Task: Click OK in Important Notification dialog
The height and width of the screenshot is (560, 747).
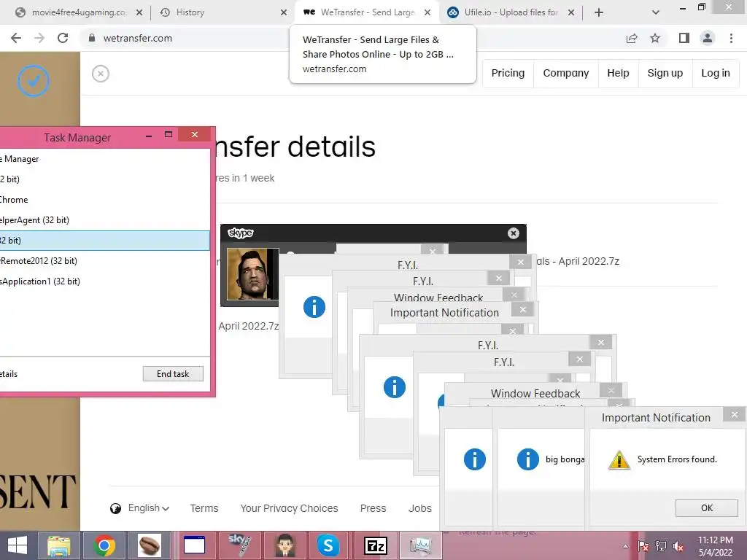Action: point(706,508)
